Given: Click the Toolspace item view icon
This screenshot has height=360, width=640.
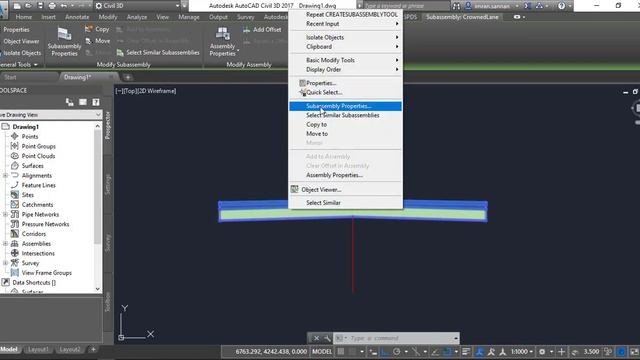Looking at the screenshot, I should (x=70, y=102).
